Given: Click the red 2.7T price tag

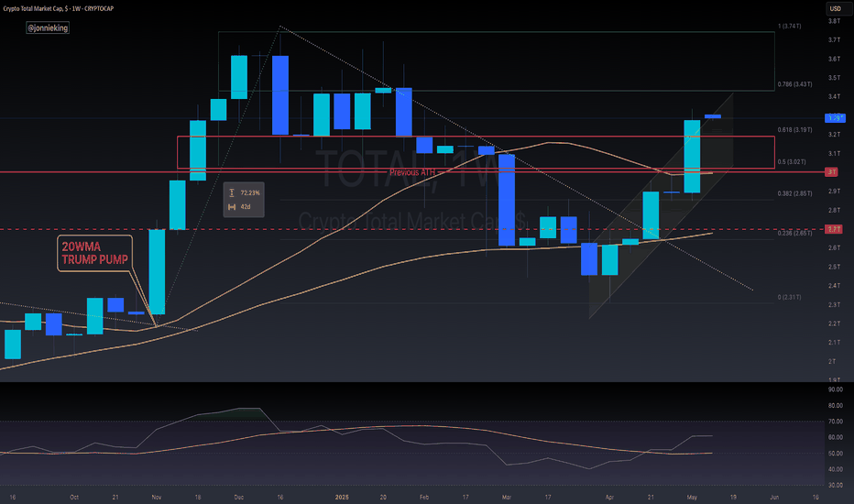Looking at the screenshot, I should 835,229.
